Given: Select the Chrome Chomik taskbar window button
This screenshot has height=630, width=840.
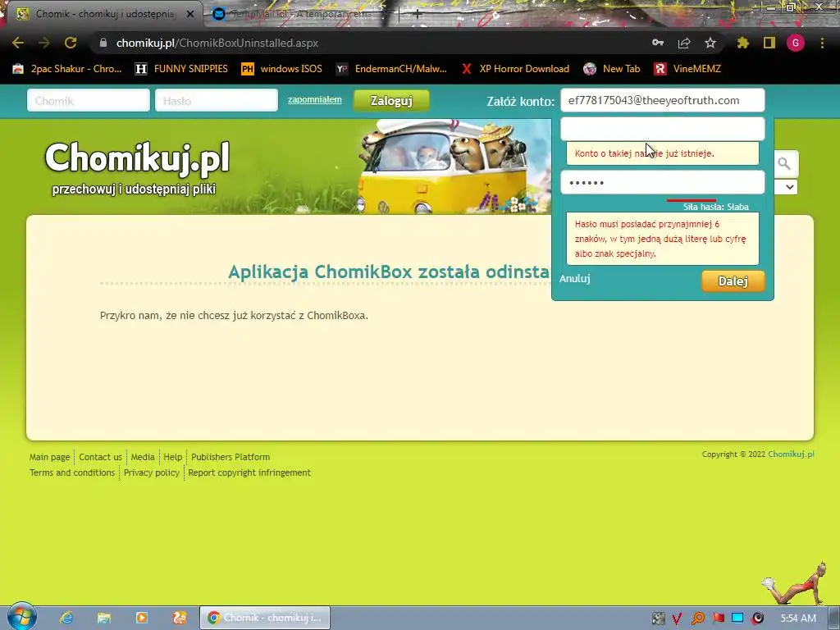Looking at the screenshot, I should pos(265,618).
